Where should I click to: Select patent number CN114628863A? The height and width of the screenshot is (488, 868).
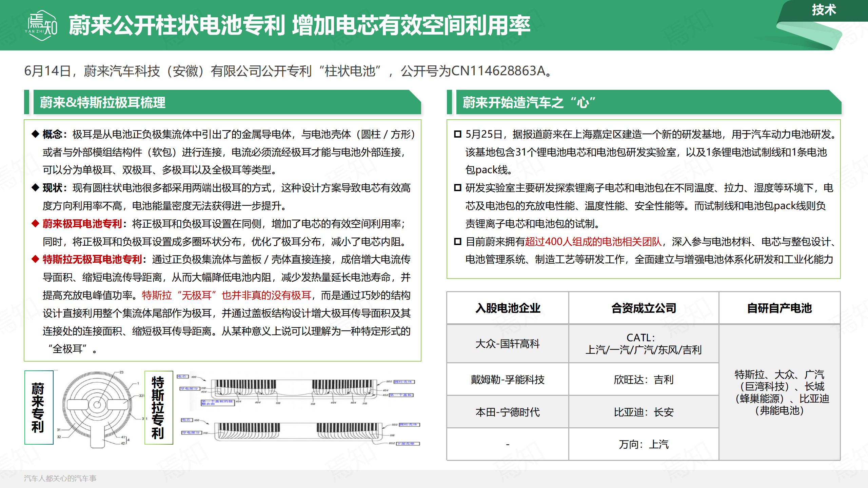498,71
